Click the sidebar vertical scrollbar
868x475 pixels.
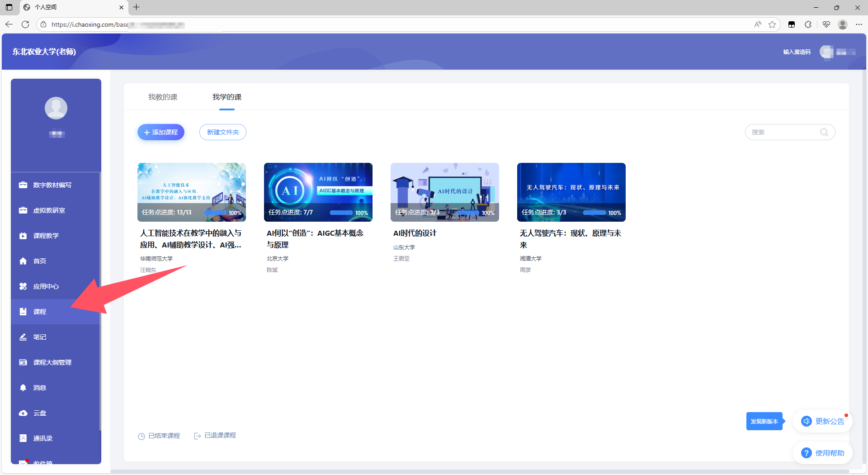(100, 301)
